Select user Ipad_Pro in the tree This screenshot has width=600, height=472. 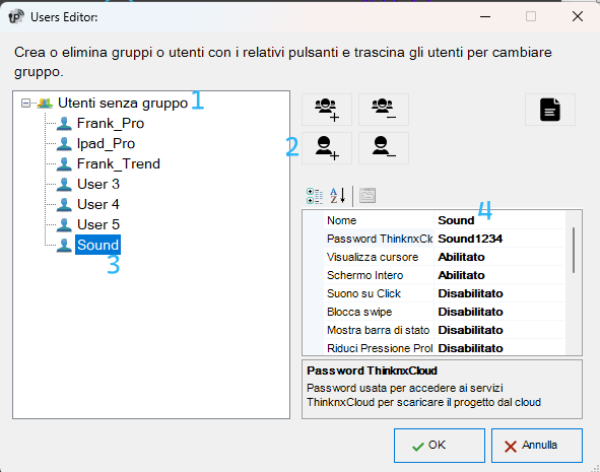coord(106,144)
